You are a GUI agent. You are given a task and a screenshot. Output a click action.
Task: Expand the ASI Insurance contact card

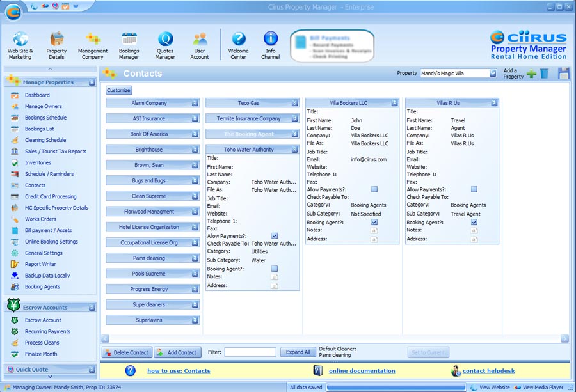click(195, 118)
